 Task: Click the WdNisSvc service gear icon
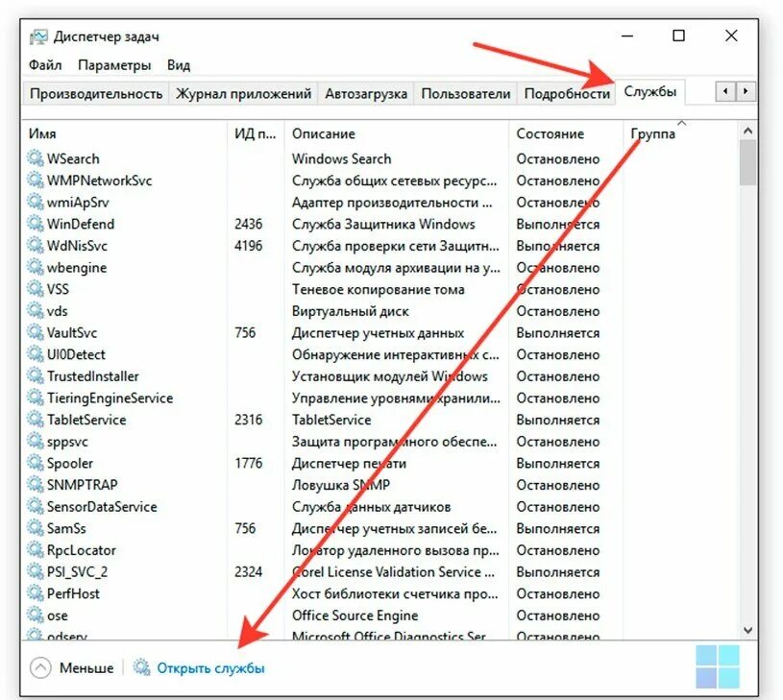[35, 245]
